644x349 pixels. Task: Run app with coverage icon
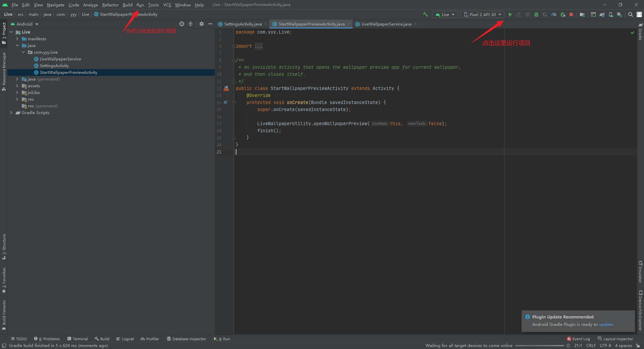[545, 14]
